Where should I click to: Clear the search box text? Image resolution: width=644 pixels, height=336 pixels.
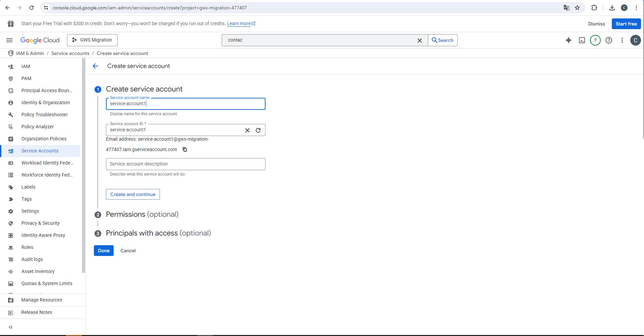pos(419,40)
